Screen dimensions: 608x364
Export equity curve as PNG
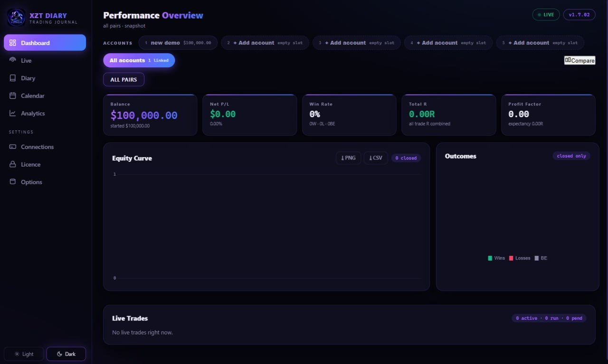click(x=348, y=158)
